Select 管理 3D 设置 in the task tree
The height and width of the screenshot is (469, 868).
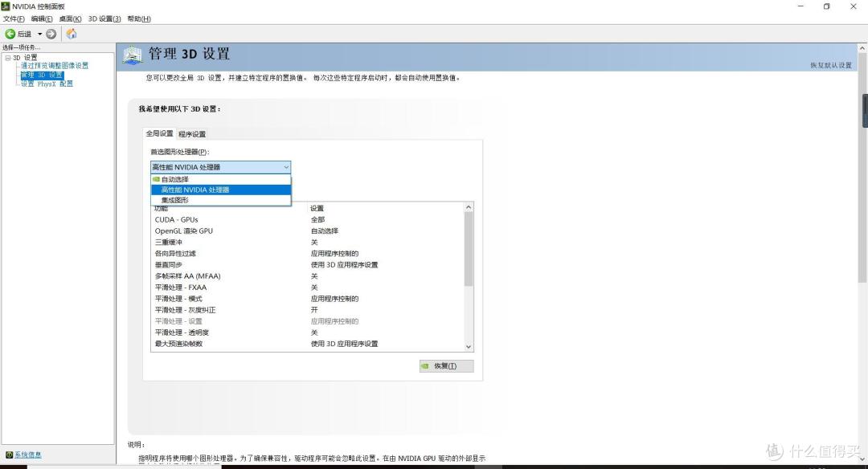click(42, 75)
